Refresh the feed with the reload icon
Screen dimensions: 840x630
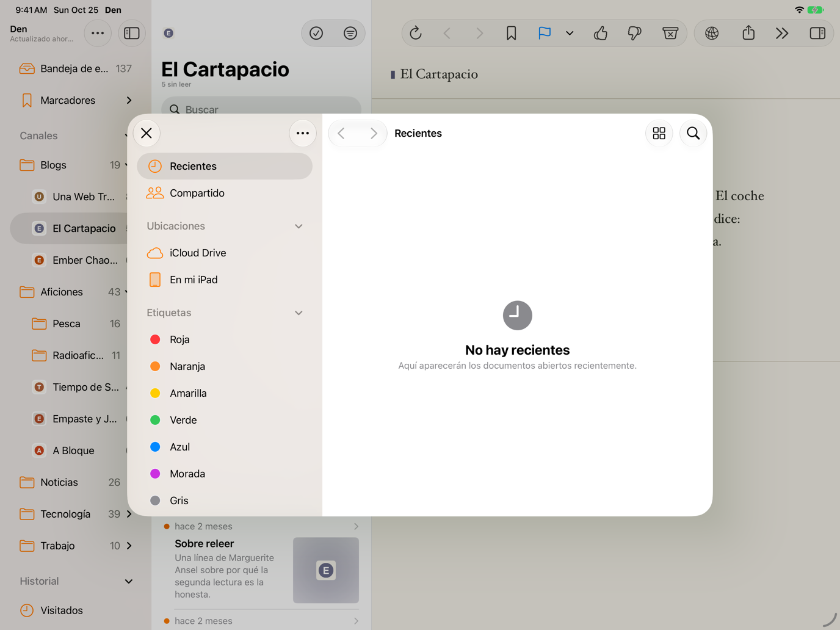point(416,33)
